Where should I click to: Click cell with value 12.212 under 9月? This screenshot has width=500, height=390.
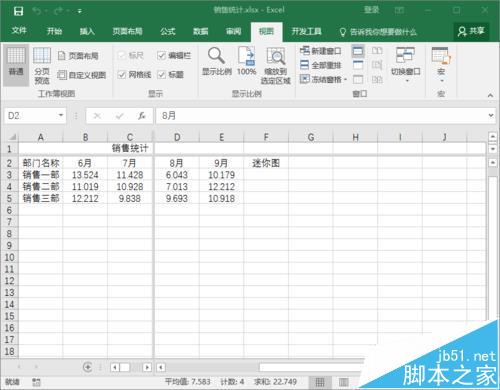[x=221, y=187]
